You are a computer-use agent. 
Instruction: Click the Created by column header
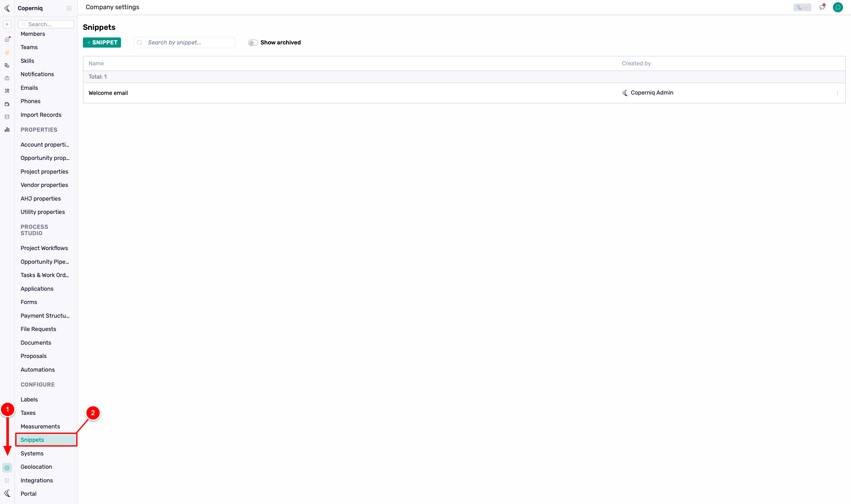click(x=636, y=63)
